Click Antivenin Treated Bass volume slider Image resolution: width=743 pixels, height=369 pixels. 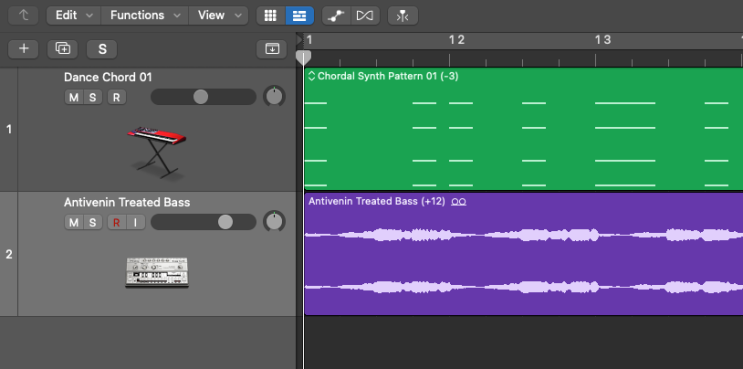(203, 222)
